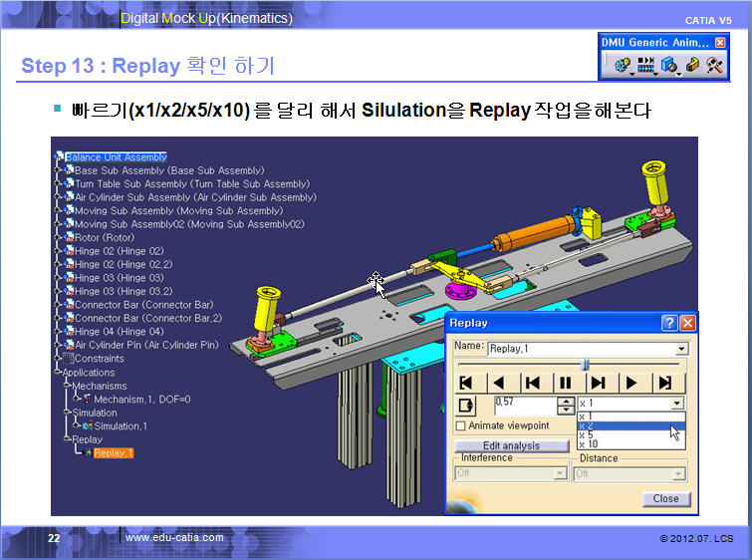Click Air Cylinder Pin part icon
Viewport: 752px width, 560px height.
[x=69, y=345]
